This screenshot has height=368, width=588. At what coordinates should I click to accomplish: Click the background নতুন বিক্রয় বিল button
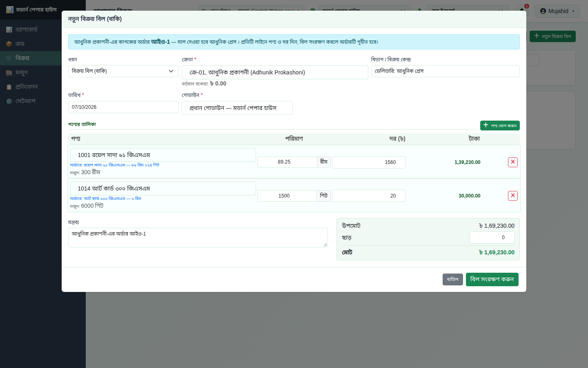[x=553, y=36]
